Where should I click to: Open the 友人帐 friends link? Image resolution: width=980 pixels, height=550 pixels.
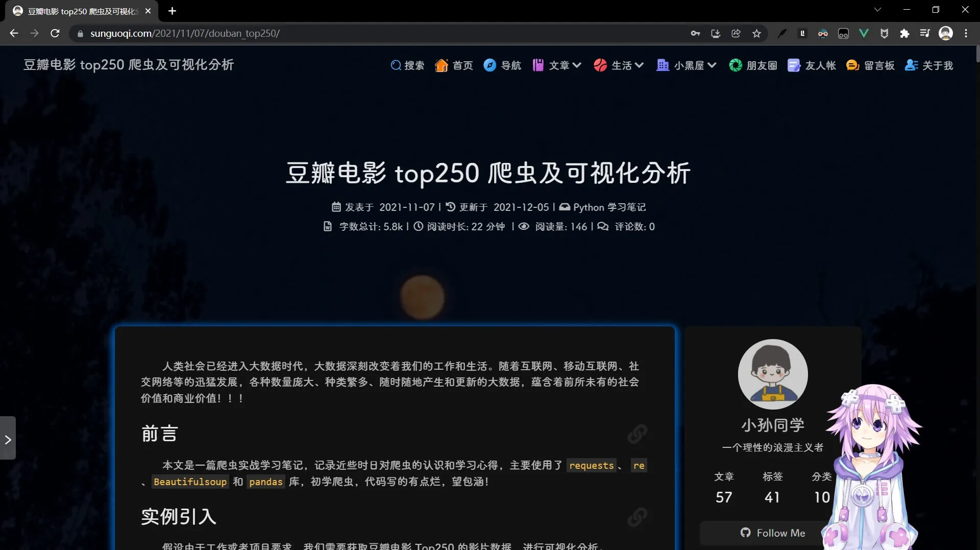pyautogui.click(x=812, y=65)
